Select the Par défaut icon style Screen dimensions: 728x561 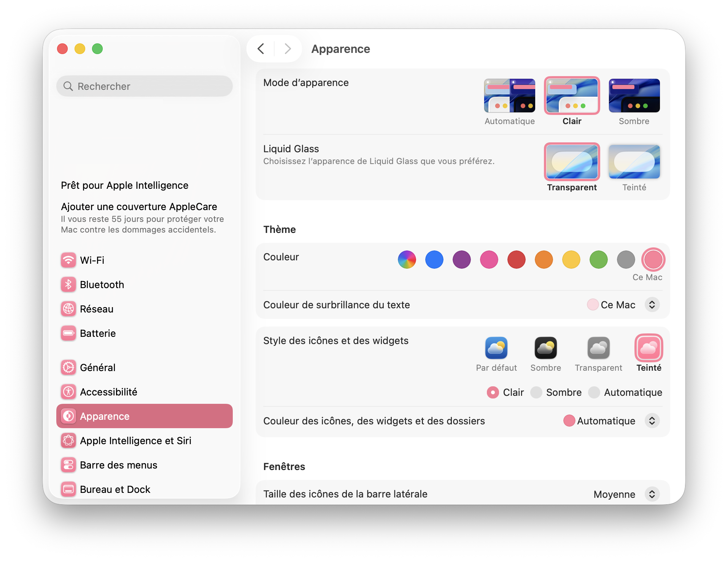pyautogui.click(x=496, y=348)
